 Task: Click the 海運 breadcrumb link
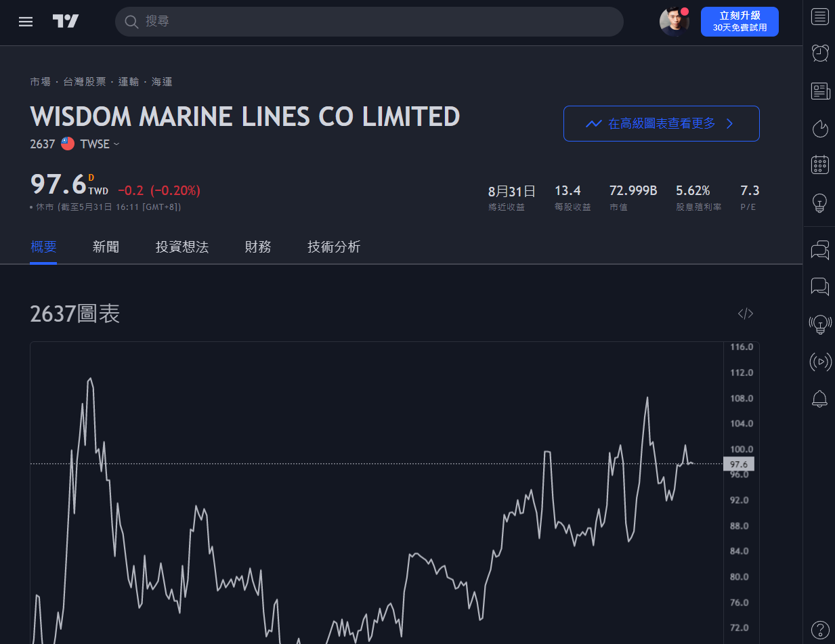click(162, 82)
